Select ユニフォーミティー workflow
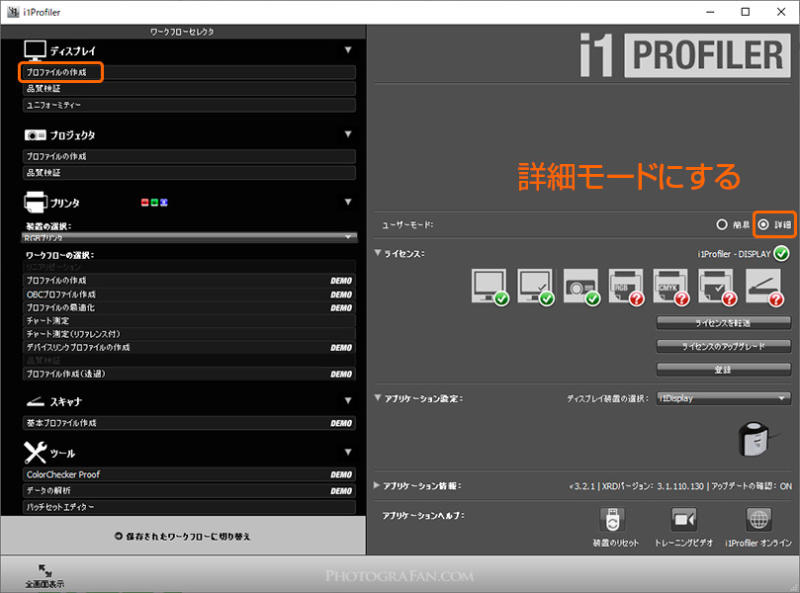The width and height of the screenshot is (800, 593). 189,105
